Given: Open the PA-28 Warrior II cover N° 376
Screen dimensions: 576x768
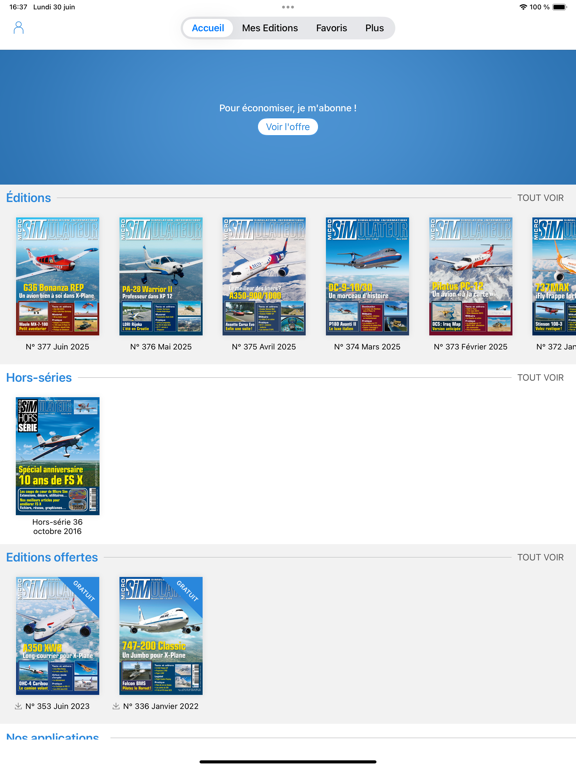Looking at the screenshot, I should (161, 276).
